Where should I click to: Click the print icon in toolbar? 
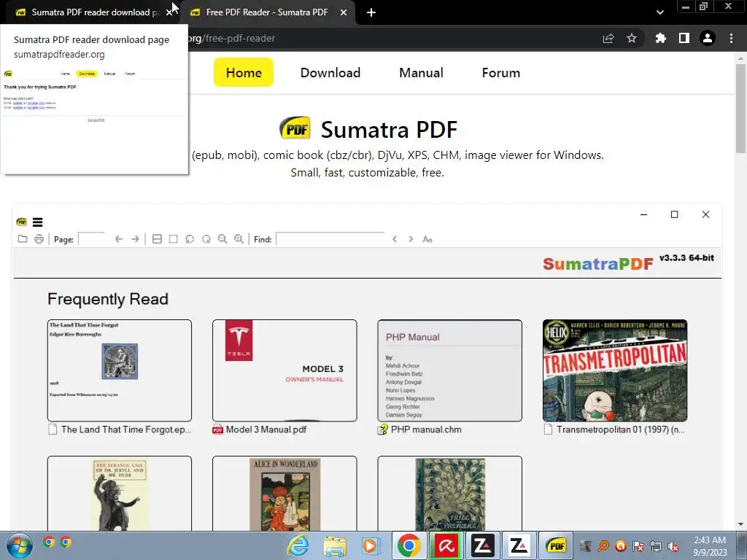coord(39,239)
